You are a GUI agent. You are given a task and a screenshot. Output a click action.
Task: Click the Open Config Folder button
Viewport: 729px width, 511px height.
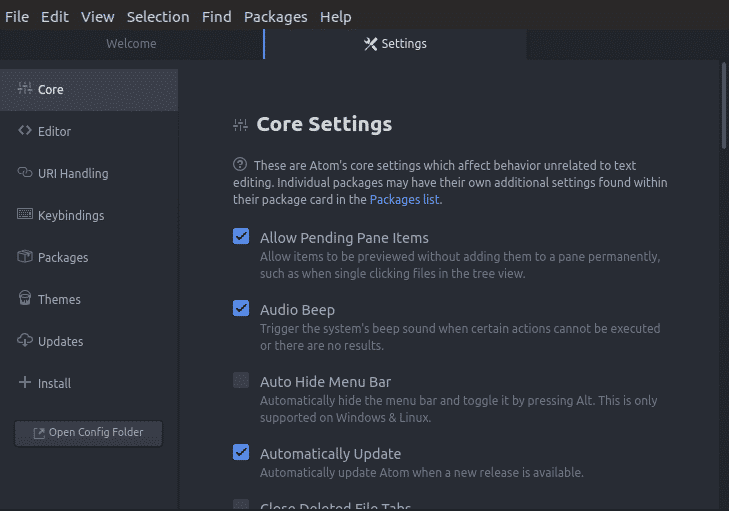88,433
